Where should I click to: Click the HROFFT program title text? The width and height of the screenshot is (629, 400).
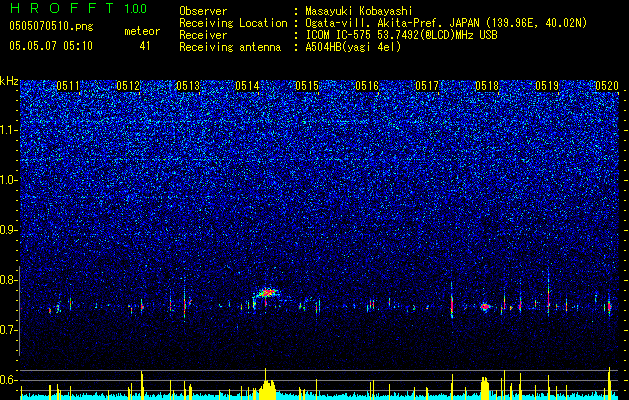coord(62,8)
